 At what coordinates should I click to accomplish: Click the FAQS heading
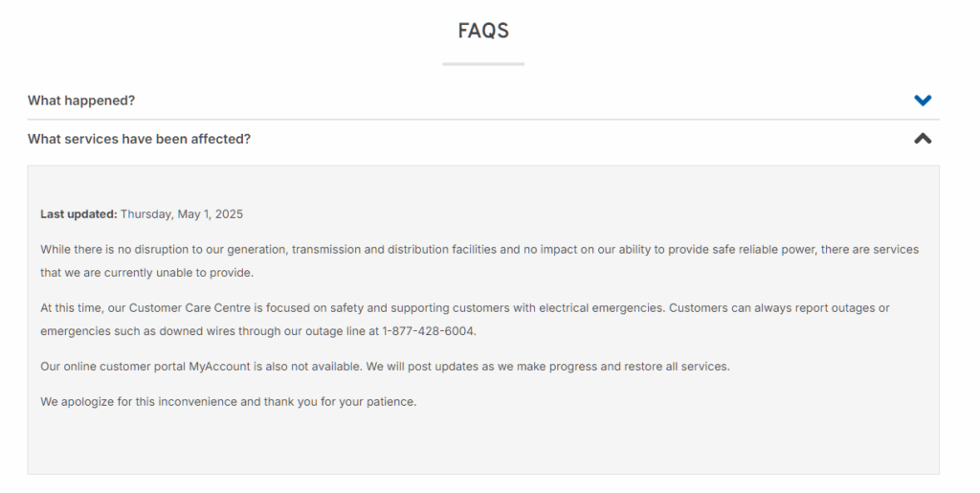pyautogui.click(x=483, y=31)
